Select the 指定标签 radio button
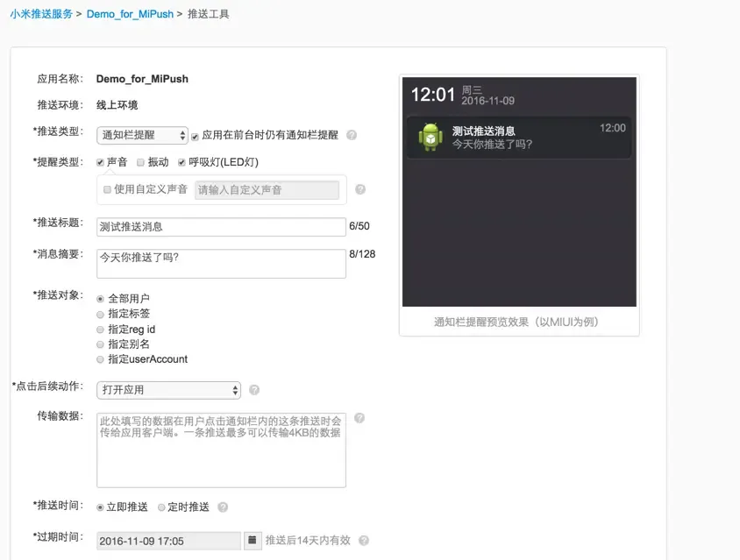The image size is (740, 560). point(100,315)
